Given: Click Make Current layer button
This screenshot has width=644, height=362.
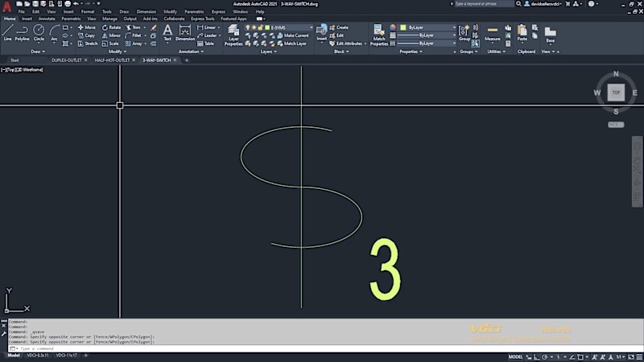Looking at the screenshot, I should point(293,35).
